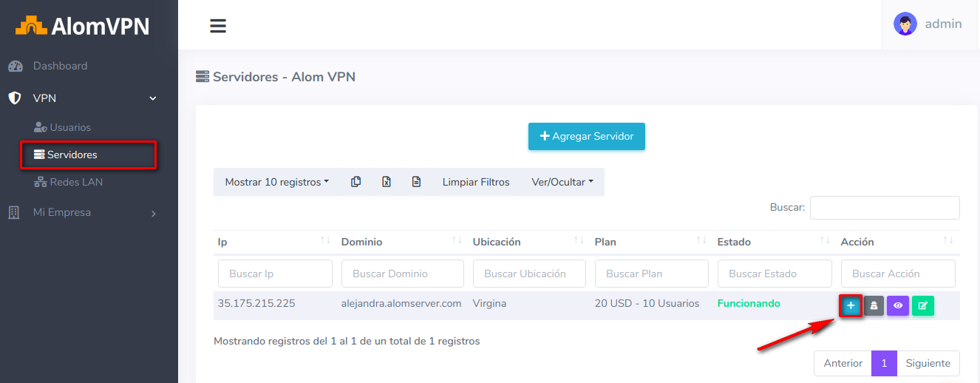Viewport: 980px width, 383px height.
Task: Sort the table by the Estado column
Action: pyautogui.click(x=771, y=242)
